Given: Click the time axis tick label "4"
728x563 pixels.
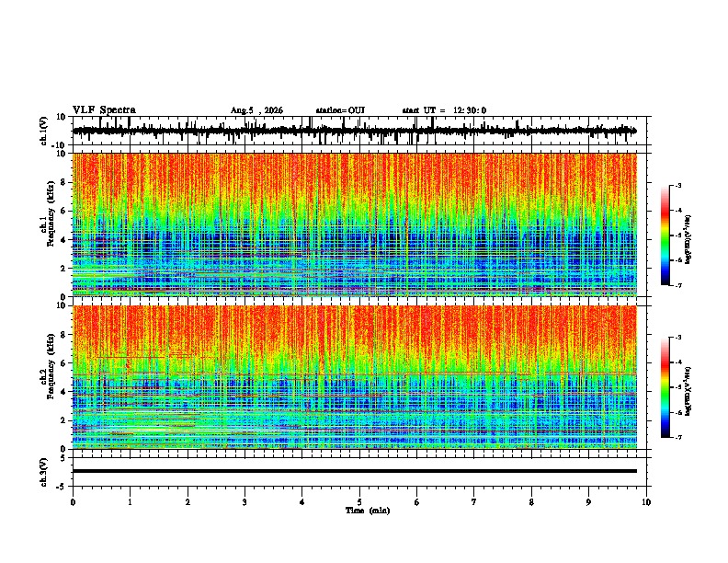Looking at the screenshot, I should point(302,502).
